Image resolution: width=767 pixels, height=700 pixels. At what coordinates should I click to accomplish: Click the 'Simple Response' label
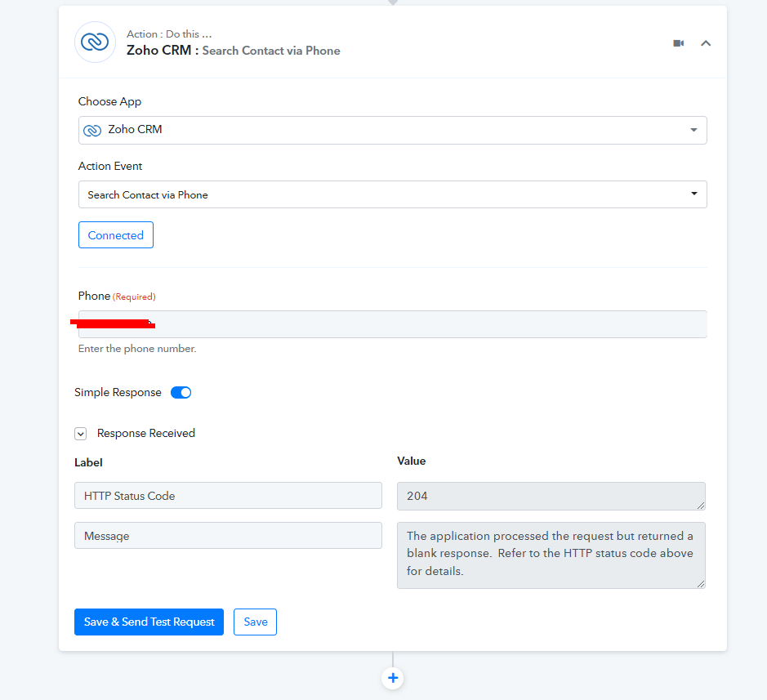point(118,392)
